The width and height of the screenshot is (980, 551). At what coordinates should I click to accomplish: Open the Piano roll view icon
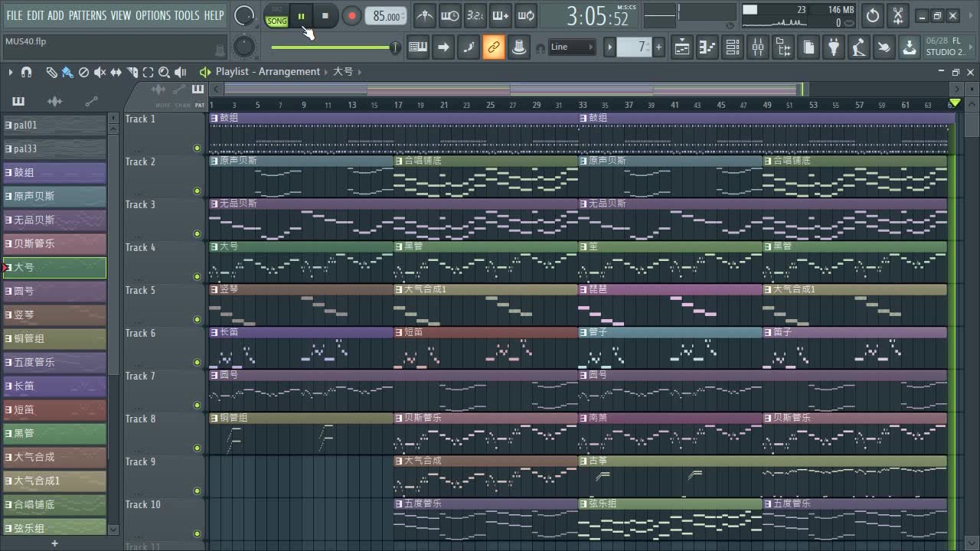coord(707,47)
